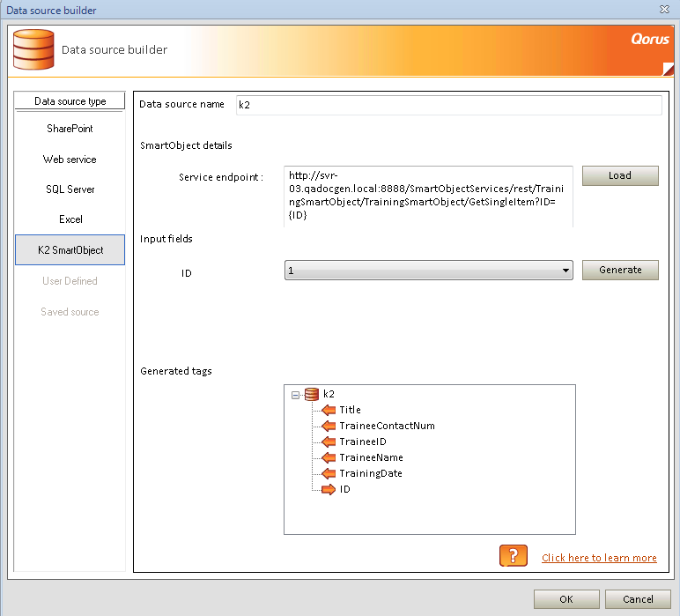Click the Input fields label
The width and height of the screenshot is (680, 616).
166,239
